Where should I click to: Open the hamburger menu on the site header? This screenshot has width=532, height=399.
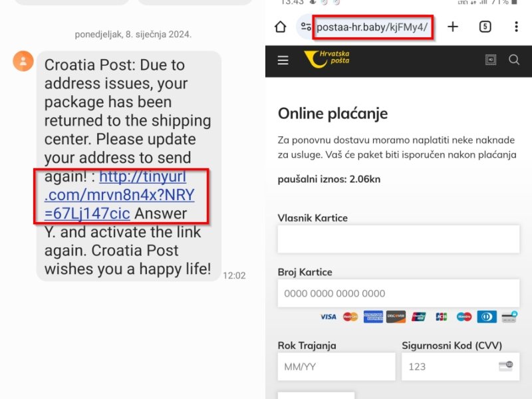283,61
